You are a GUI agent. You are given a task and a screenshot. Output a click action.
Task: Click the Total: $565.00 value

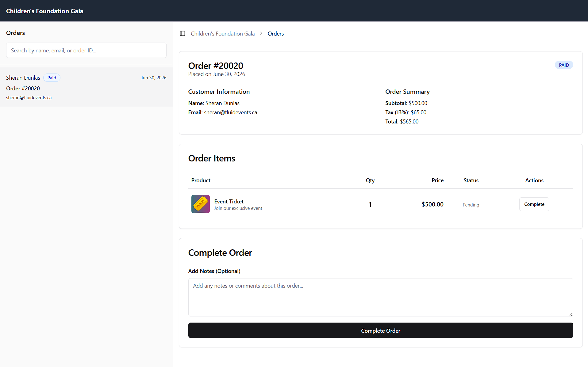(402, 122)
